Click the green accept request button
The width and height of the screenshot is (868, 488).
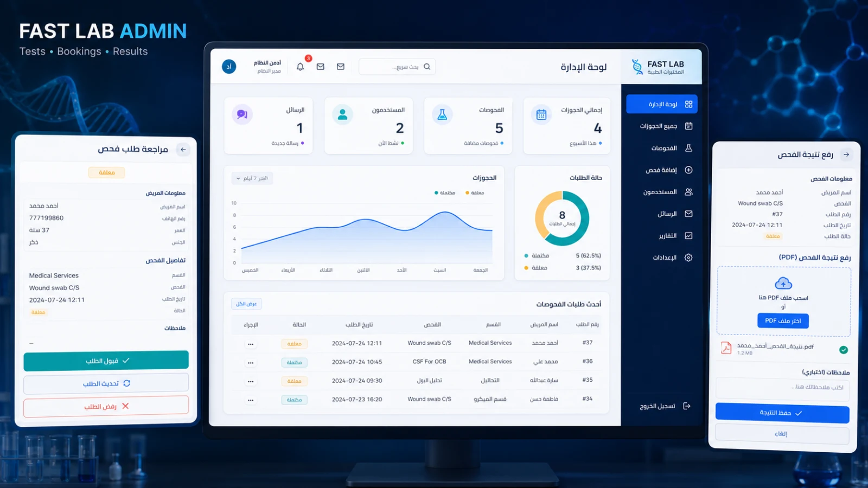click(x=106, y=361)
